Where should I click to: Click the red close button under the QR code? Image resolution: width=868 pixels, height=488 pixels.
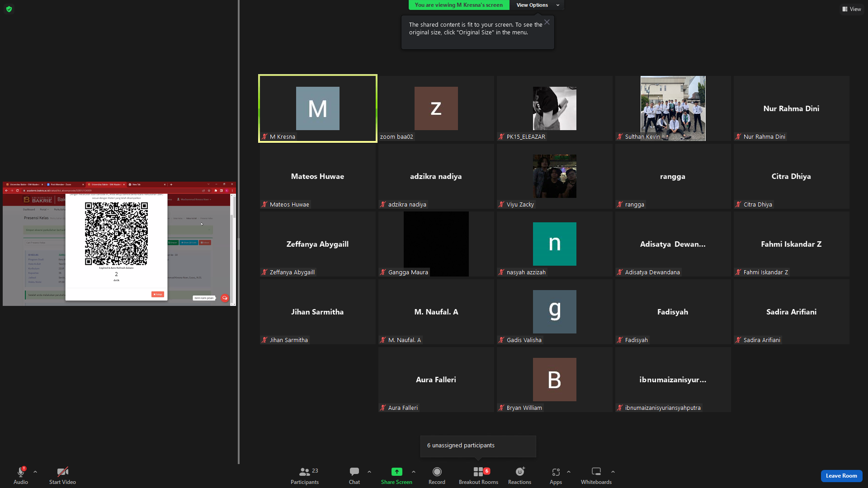(158, 294)
